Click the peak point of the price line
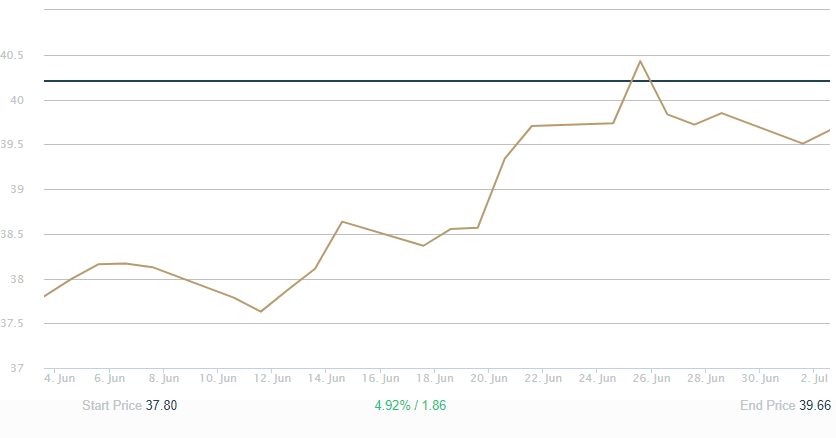This screenshot has height=438, width=836. pyautogui.click(x=640, y=61)
